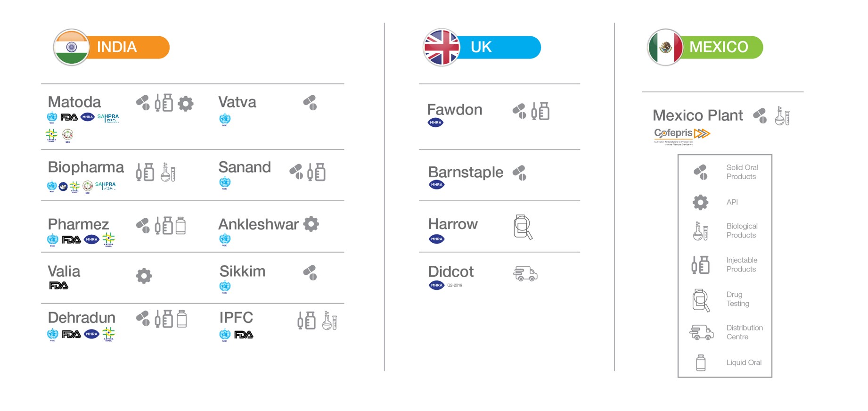Click the Drug Testing icon next to Harrow
This screenshot has height=411, width=868.
click(523, 227)
